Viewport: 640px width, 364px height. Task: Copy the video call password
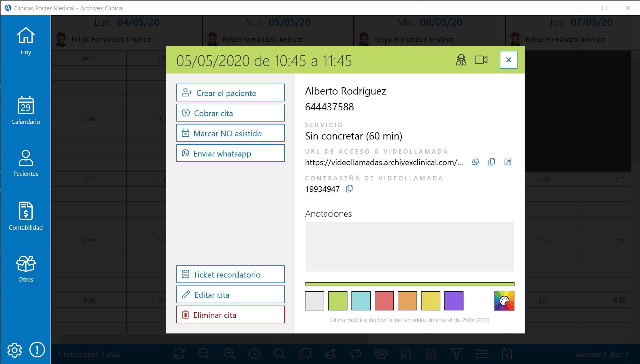pyautogui.click(x=349, y=189)
